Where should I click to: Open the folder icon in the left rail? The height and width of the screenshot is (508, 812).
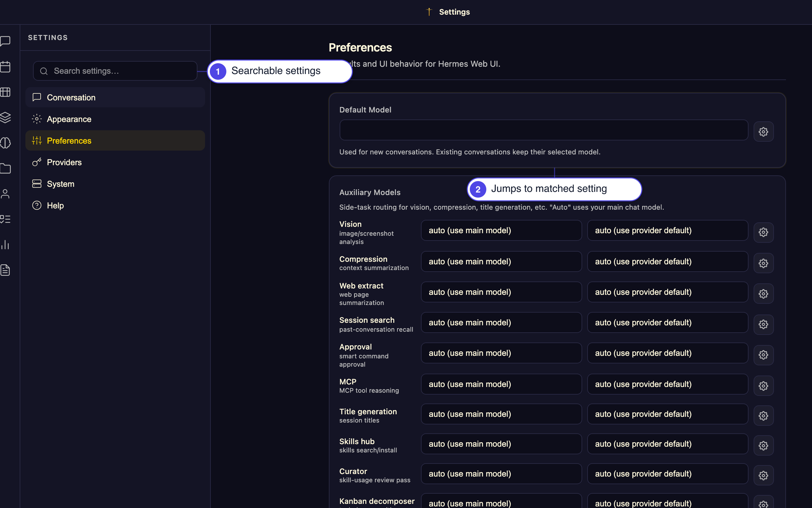coord(5,168)
